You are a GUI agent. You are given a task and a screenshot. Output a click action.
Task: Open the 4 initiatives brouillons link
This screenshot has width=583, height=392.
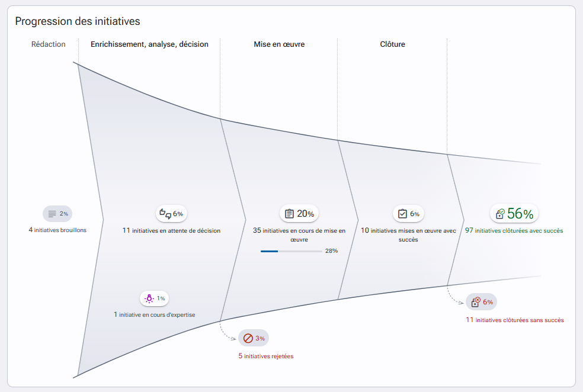click(57, 230)
